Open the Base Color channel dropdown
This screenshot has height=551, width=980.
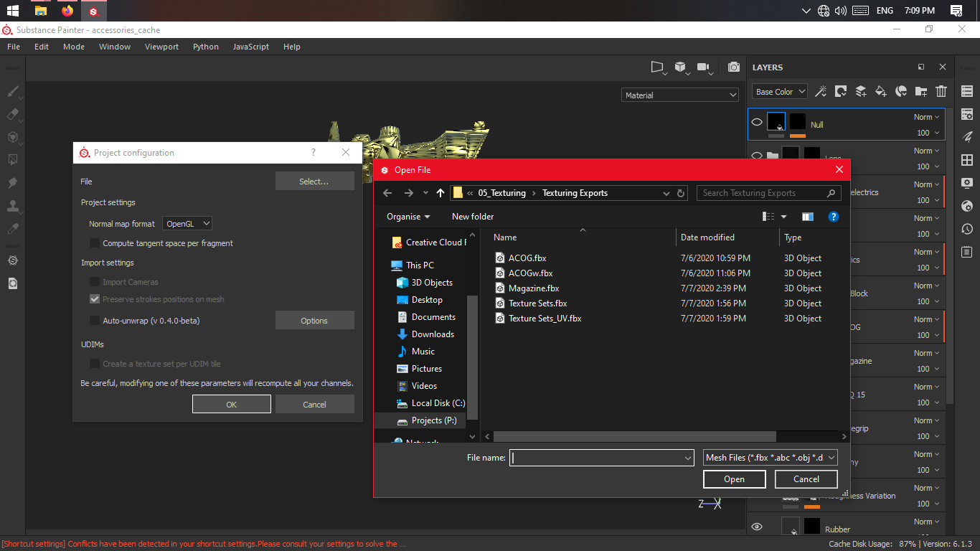780,92
